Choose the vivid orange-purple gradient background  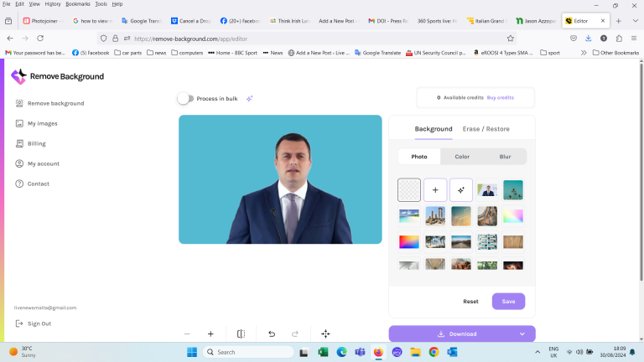point(409,241)
